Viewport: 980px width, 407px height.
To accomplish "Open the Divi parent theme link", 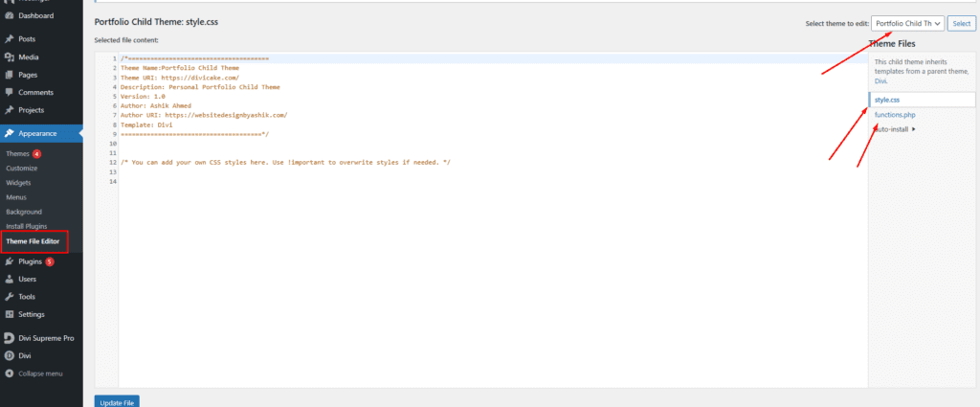I will 880,80.
